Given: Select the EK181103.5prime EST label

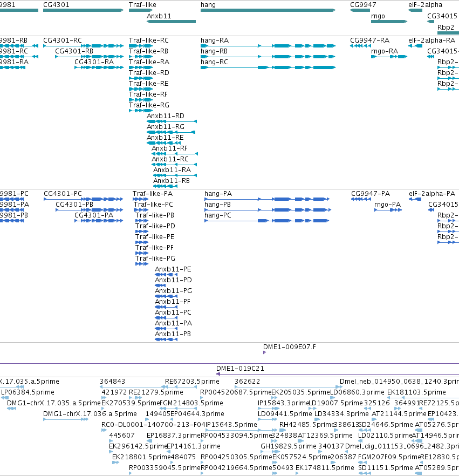Looking at the screenshot, I should tap(416, 392).
